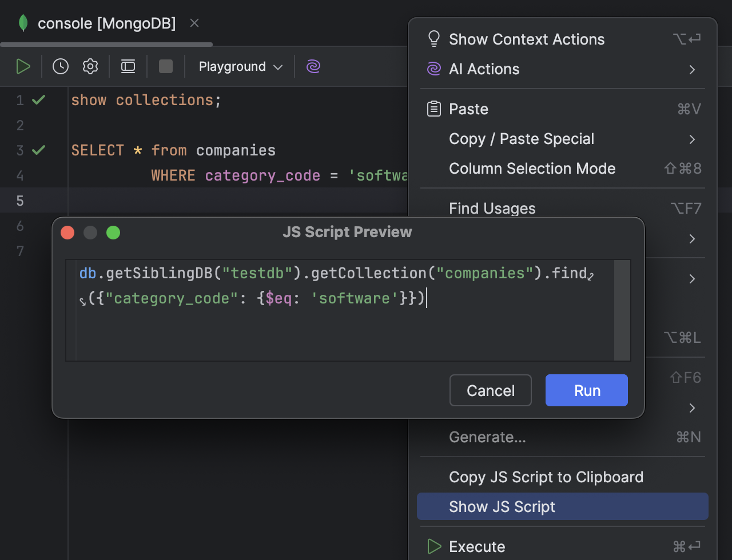This screenshot has width=732, height=560.
Task: Click the green checkmark beside line 3
Action: click(x=38, y=150)
